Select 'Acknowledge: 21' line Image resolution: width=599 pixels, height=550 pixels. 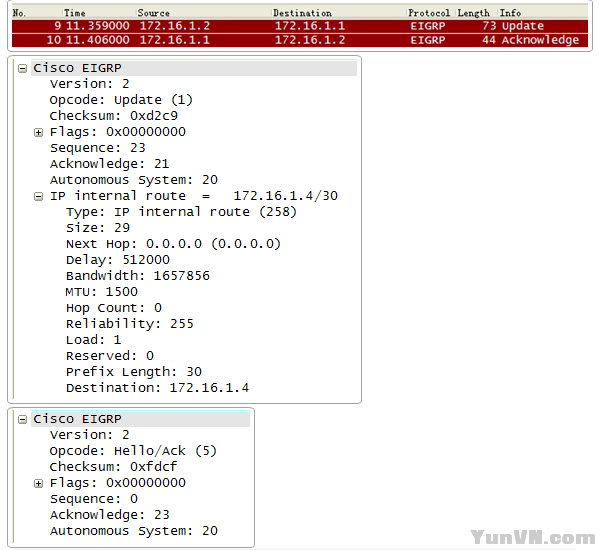tap(110, 164)
